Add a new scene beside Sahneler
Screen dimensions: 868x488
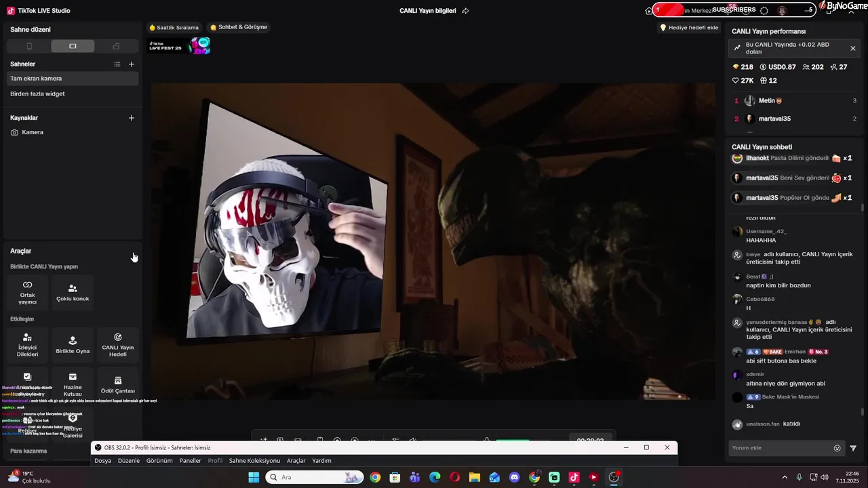click(132, 64)
